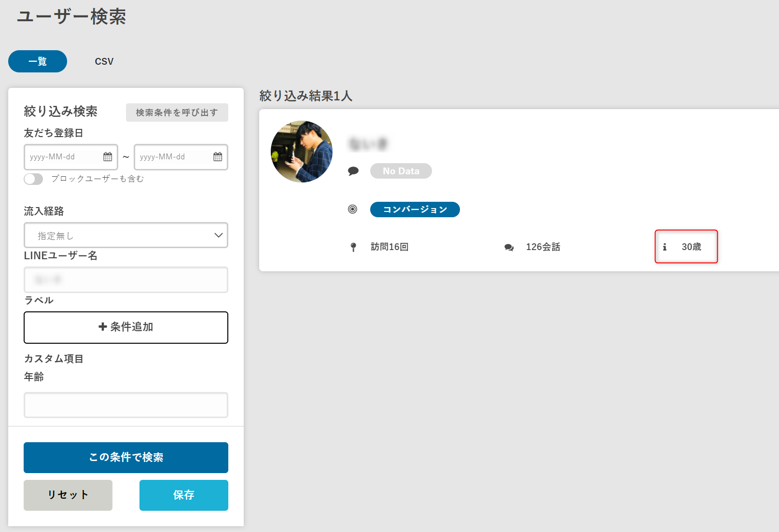
Task: Click the リセット button
Action: (x=68, y=495)
